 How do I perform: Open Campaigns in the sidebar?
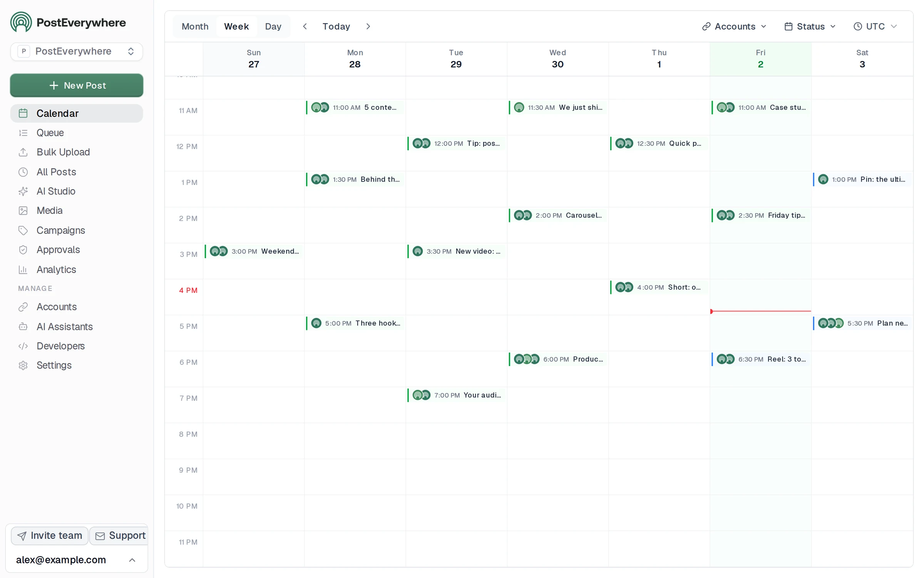(x=77, y=230)
